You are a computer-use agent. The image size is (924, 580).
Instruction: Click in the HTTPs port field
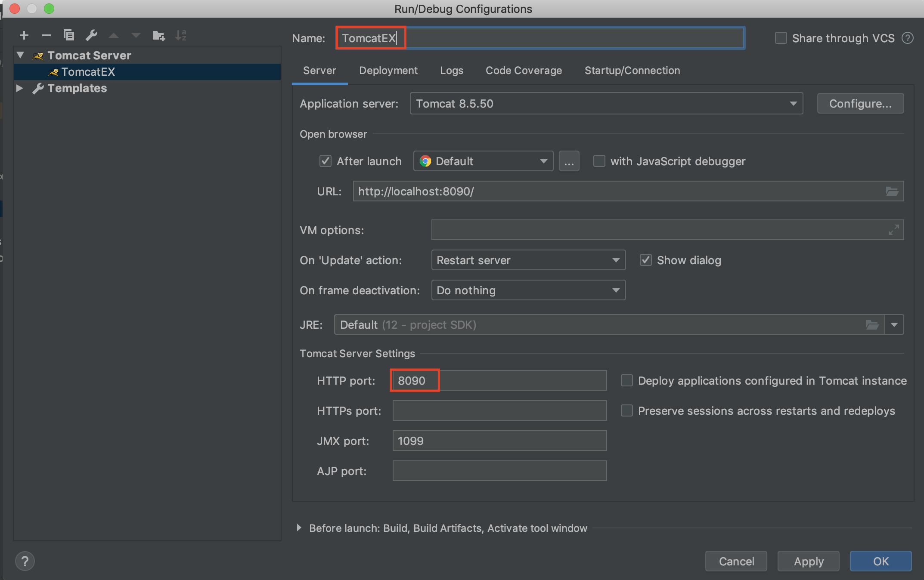pos(499,411)
